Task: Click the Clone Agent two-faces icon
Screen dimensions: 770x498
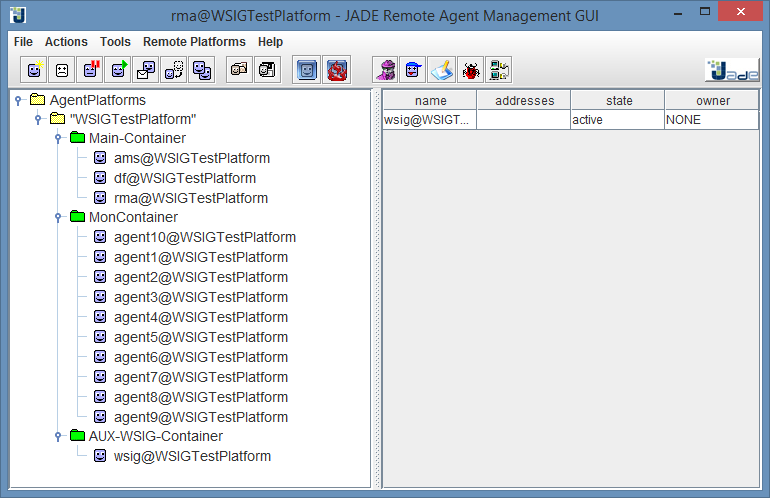Action: pos(202,70)
